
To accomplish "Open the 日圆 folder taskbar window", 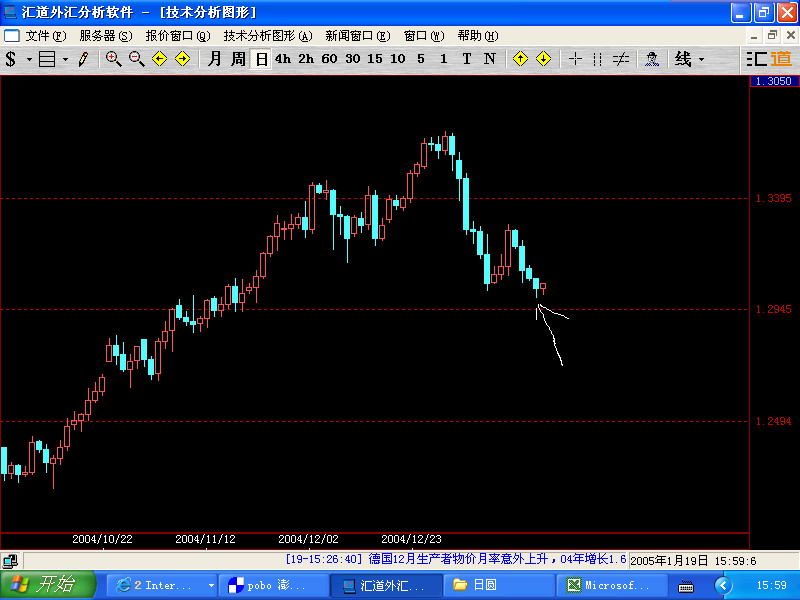I will click(499, 585).
